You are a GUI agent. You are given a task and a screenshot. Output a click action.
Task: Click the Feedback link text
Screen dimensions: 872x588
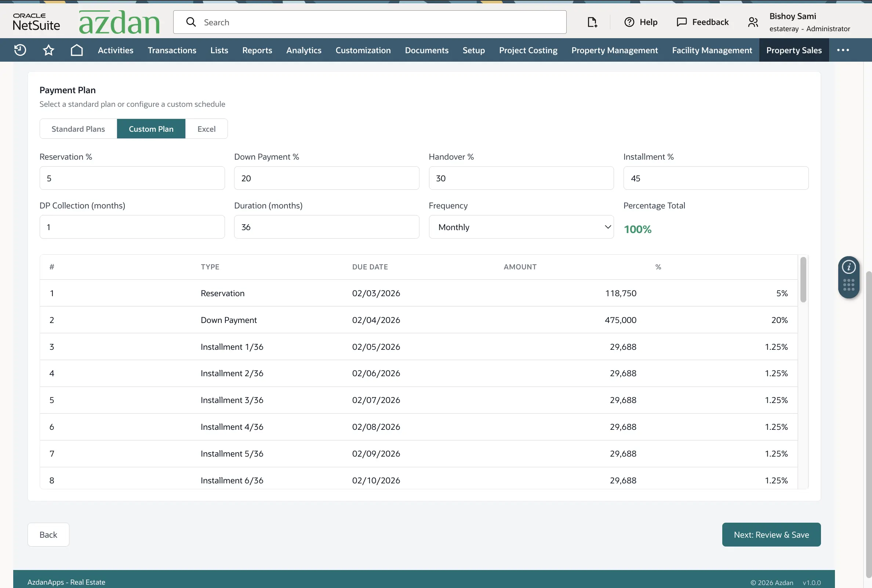tap(710, 22)
